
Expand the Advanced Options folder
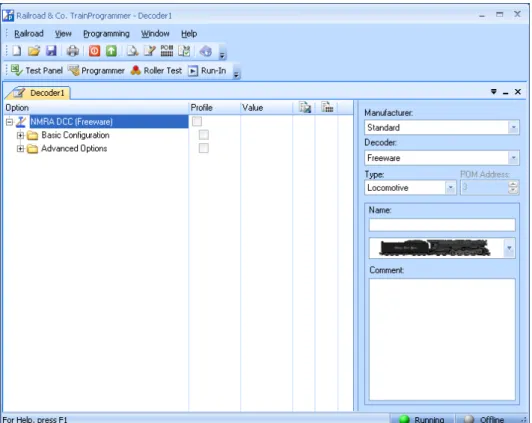pos(20,149)
